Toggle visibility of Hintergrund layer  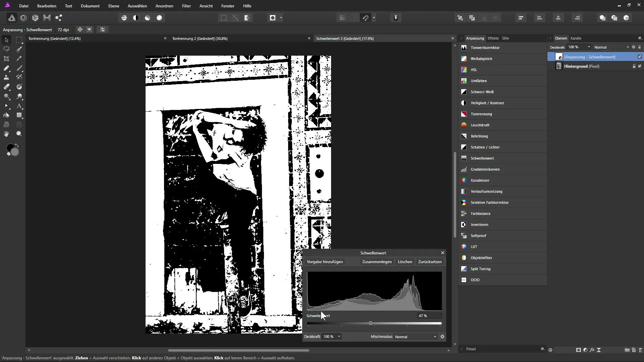click(x=640, y=66)
